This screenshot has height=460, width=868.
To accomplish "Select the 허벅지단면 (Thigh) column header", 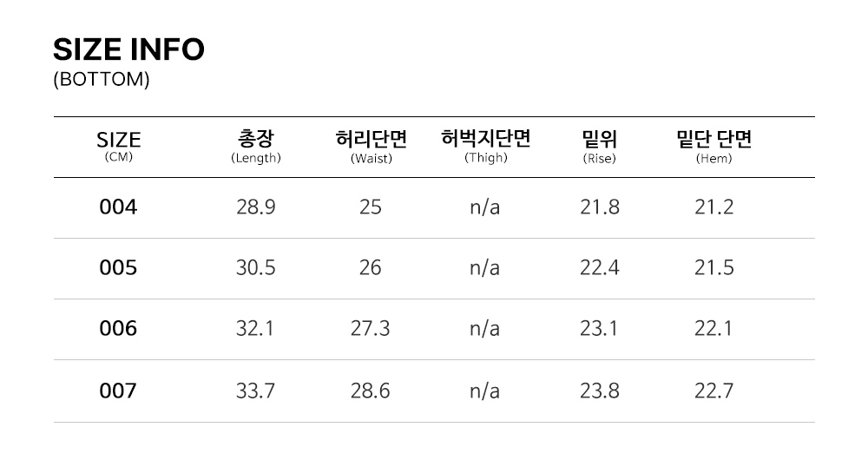I will [485, 145].
